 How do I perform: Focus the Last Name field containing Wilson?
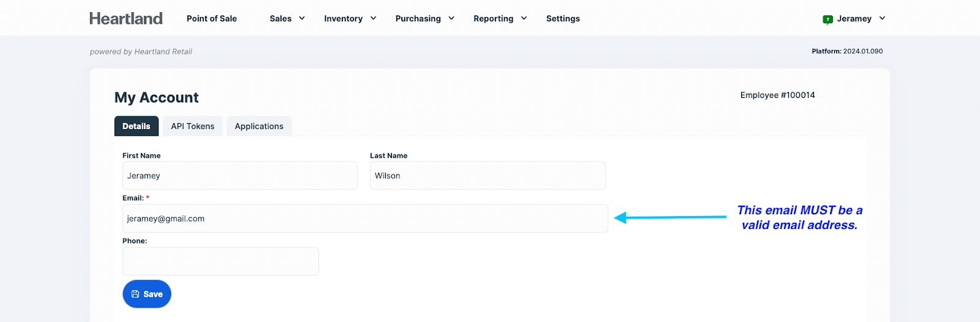pos(488,176)
